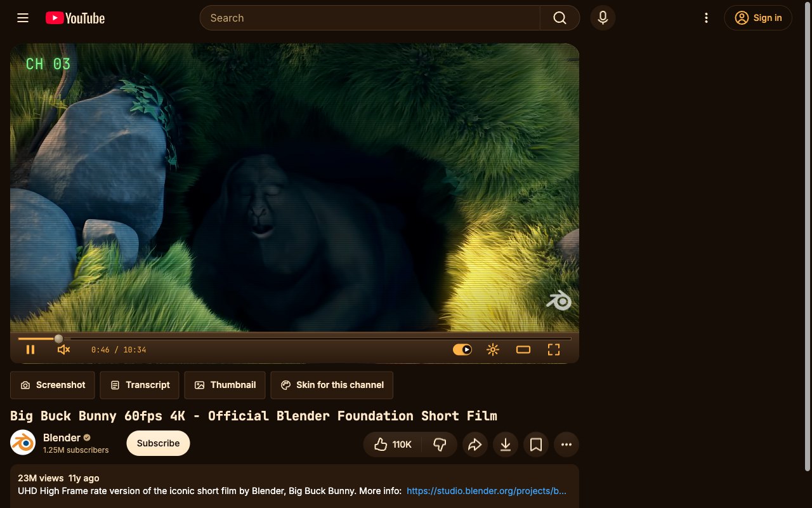Choose Skin for this channel

(332, 385)
